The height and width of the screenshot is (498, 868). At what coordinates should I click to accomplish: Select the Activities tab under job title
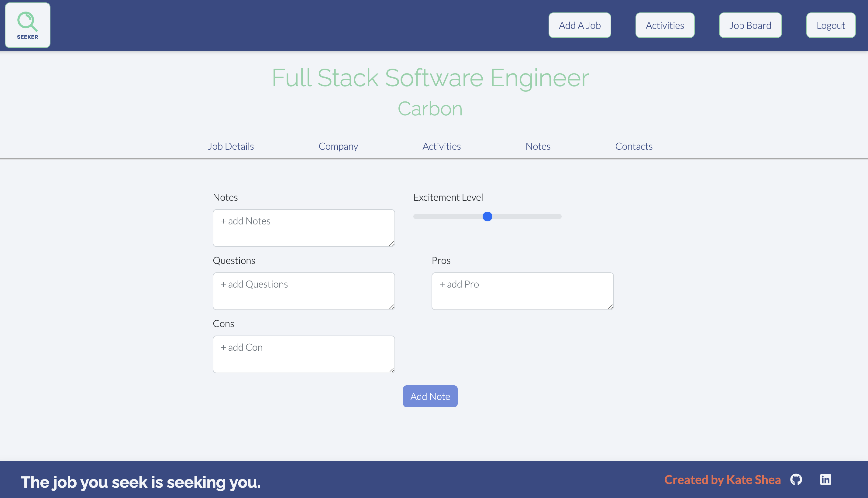(442, 146)
